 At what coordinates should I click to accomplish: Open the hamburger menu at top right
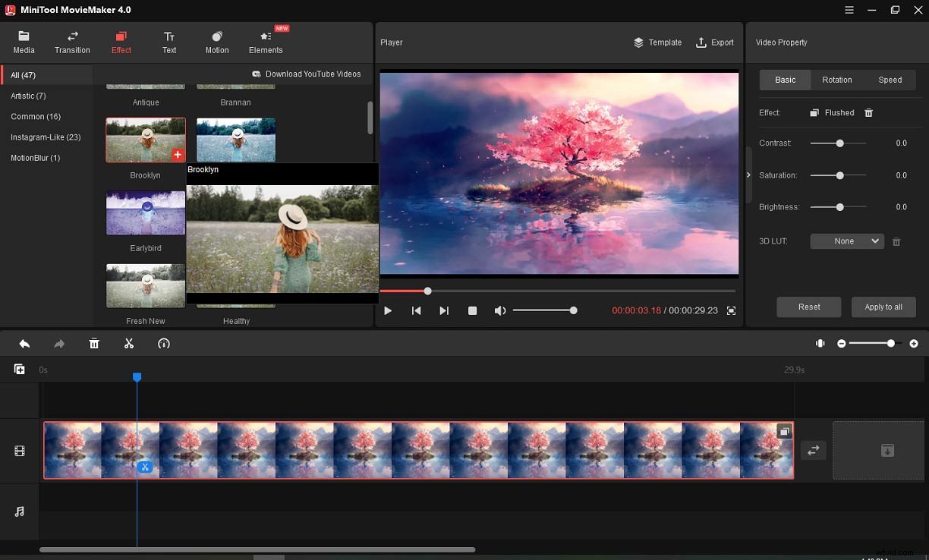tap(849, 10)
